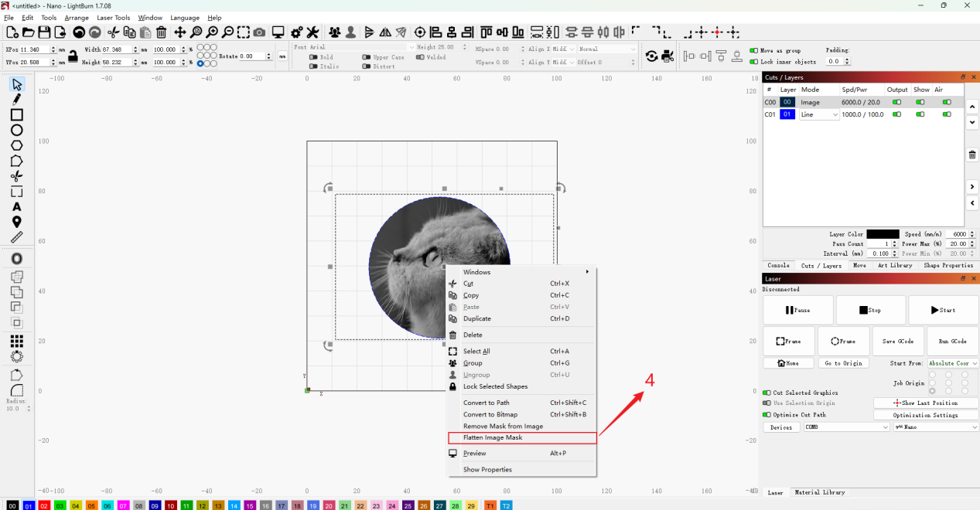Screen dimensions: 980x510
Task: Toggle the Cut Selected Graphics switch
Action: 767,393
